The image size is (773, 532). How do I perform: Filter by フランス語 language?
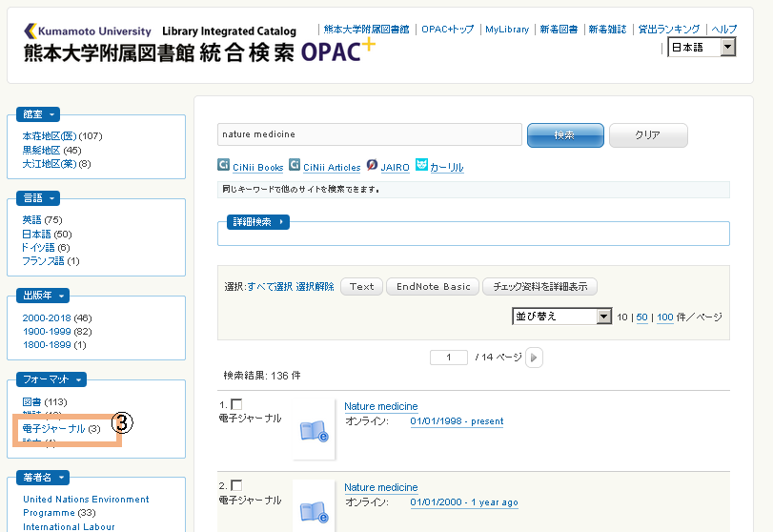point(44,261)
